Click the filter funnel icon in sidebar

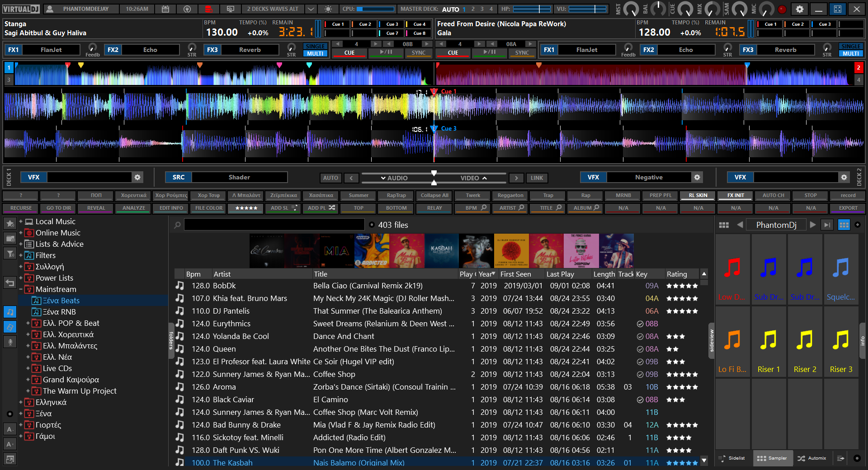[x=10, y=254]
